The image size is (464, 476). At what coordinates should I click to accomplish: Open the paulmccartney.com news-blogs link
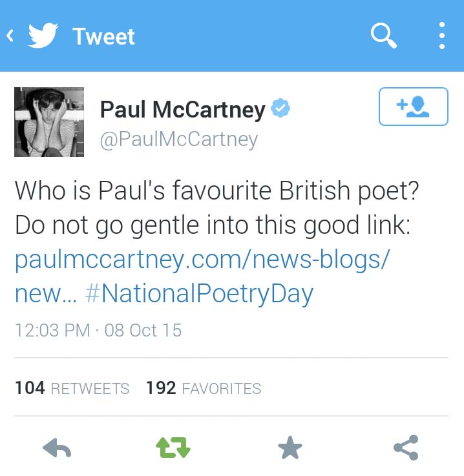(x=202, y=260)
